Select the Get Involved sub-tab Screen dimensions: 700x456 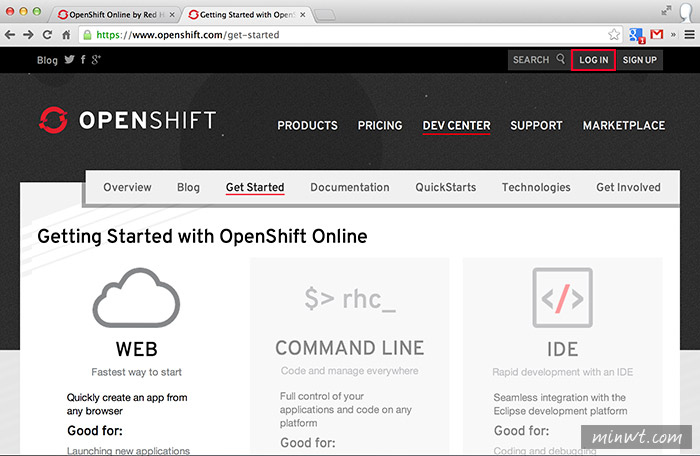pyautogui.click(x=628, y=187)
